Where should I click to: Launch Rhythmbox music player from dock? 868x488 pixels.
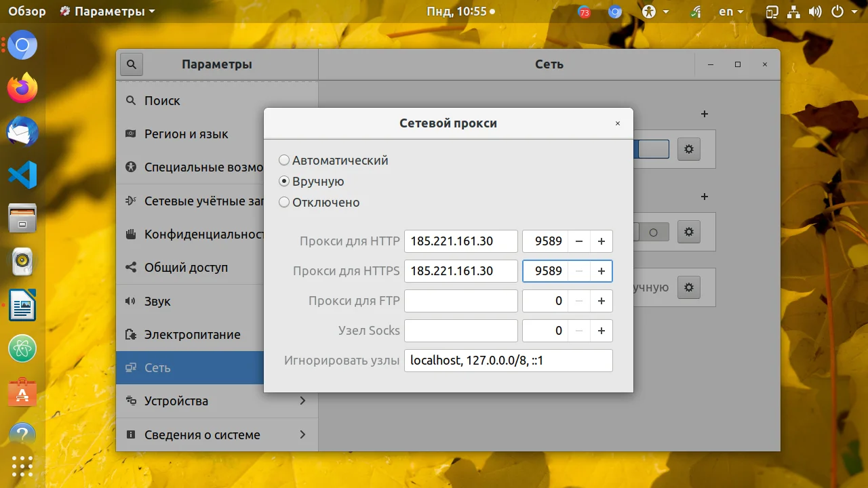tap(22, 262)
